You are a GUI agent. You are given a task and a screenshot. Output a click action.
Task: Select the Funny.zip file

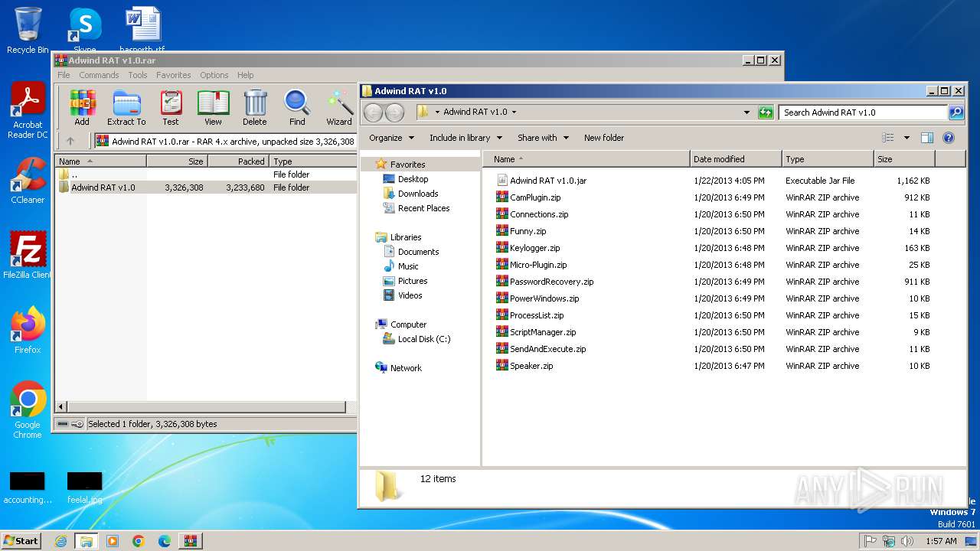pyautogui.click(x=528, y=231)
